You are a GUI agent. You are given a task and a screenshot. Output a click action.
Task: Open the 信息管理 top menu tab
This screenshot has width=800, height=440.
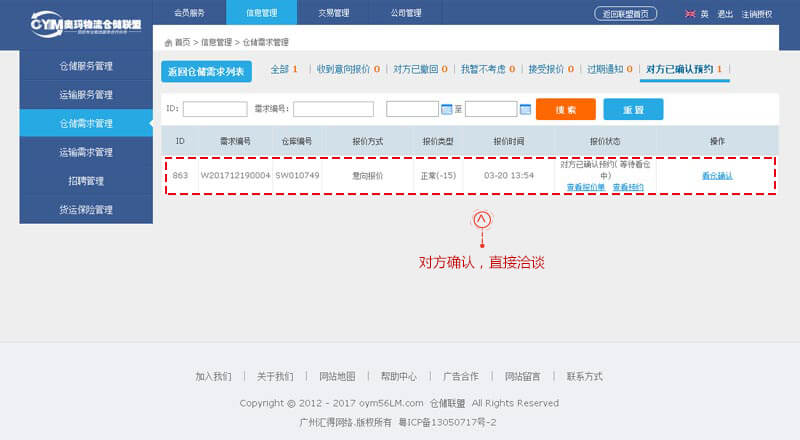(261, 13)
